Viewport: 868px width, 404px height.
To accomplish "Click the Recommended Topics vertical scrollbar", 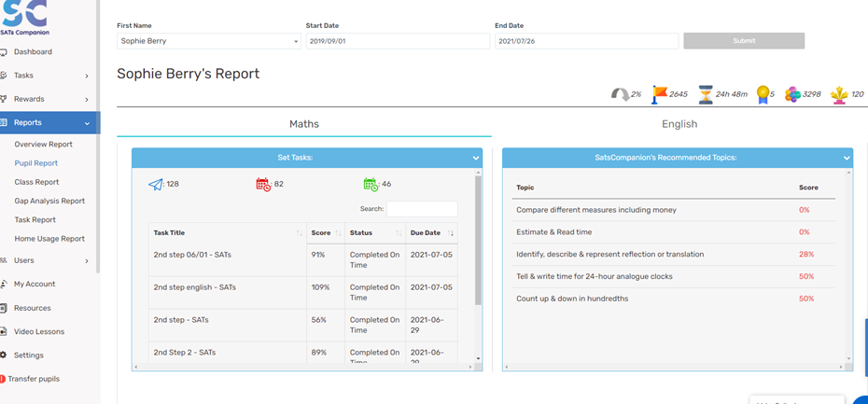I will coord(849,266).
